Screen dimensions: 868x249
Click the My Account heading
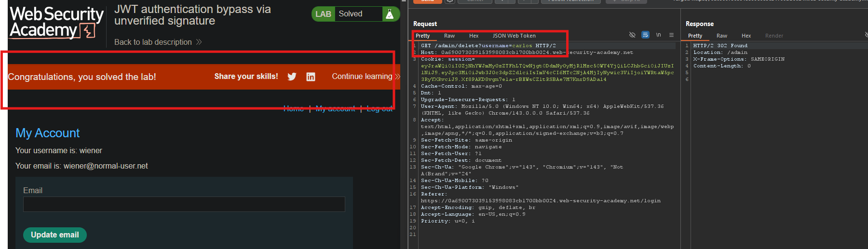(x=48, y=133)
